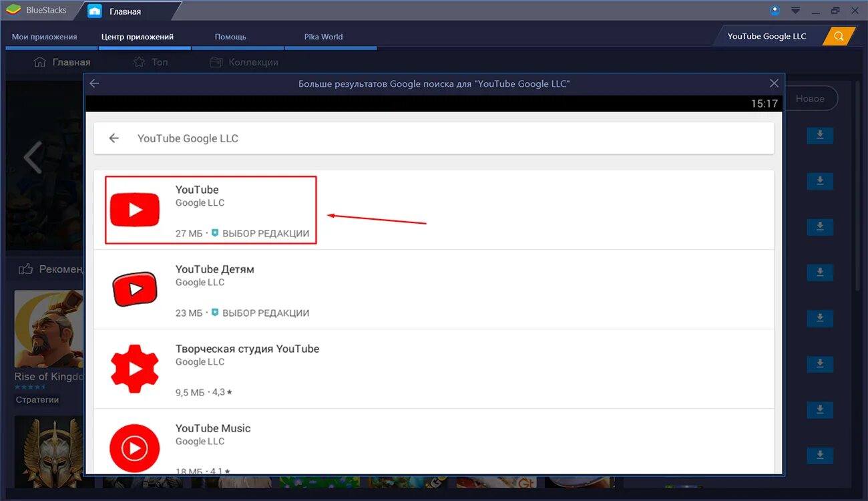Viewport: 868px width, 501px height.
Task: Open the account profile icon in title bar
Action: pos(775,10)
